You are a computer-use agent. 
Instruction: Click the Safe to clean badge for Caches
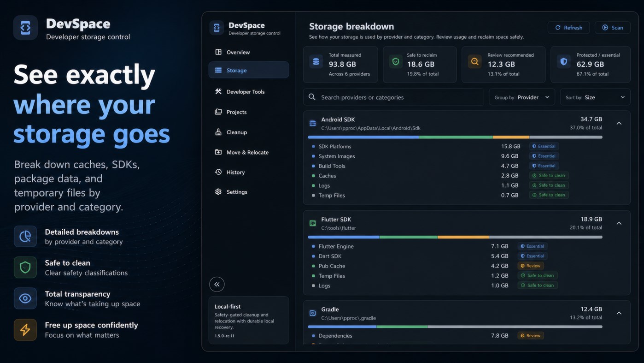pyautogui.click(x=549, y=175)
